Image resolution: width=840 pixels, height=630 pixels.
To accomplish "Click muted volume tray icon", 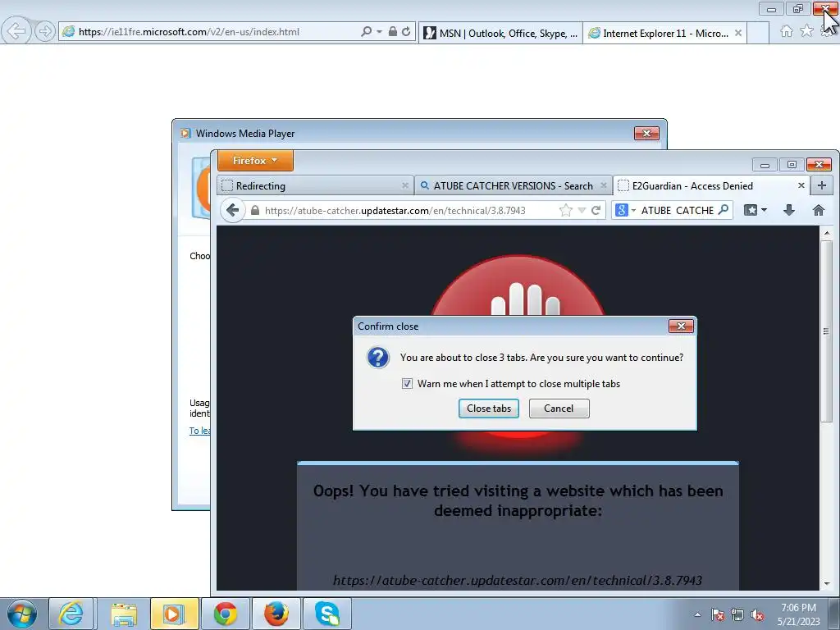I will pyautogui.click(x=757, y=614).
